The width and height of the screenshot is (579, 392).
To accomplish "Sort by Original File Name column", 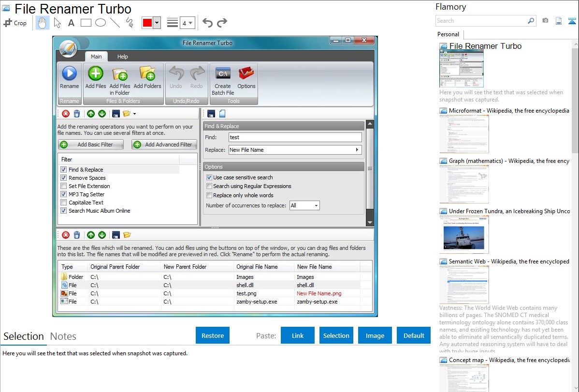I will 257,267.
